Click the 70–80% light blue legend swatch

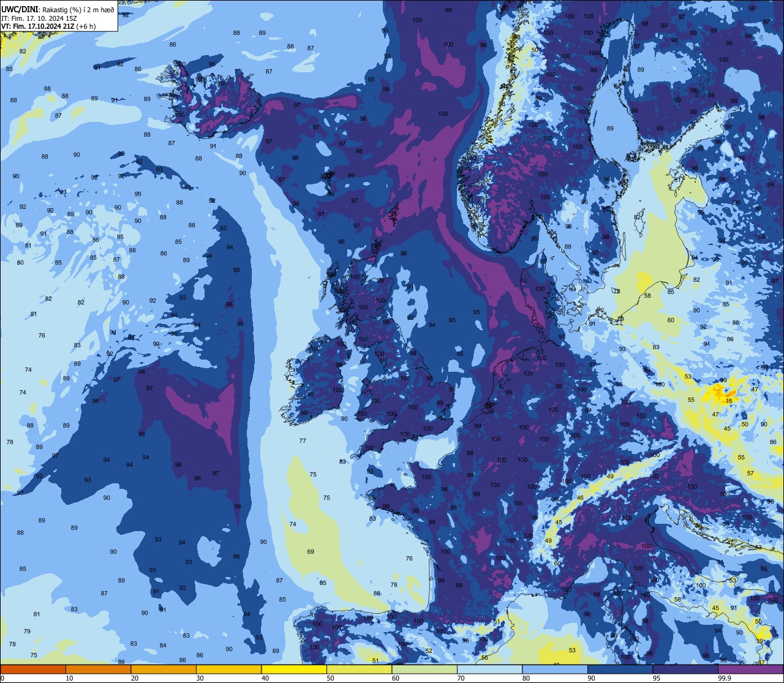point(489,670)
